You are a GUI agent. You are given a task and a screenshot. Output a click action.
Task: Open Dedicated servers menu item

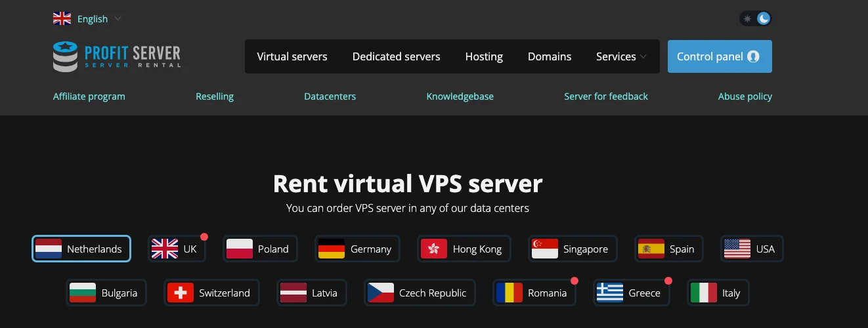click(x=397, y=56)
